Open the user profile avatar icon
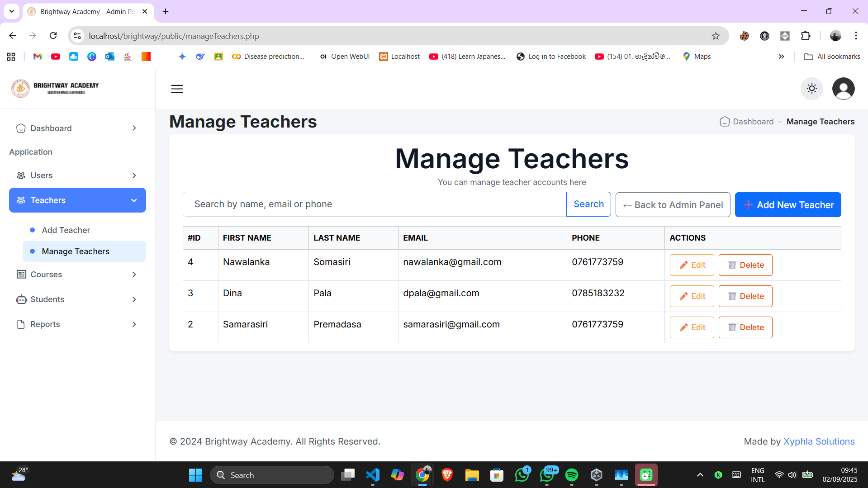This screenshot has height=488, width=868. [843, 89]
